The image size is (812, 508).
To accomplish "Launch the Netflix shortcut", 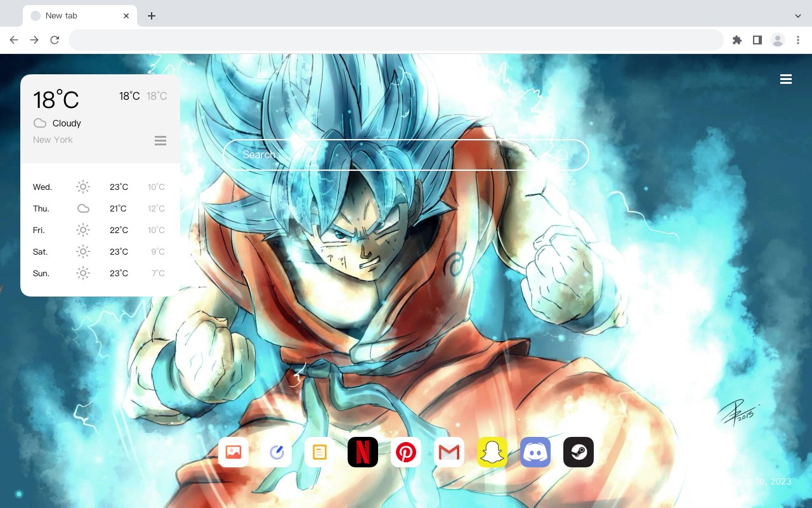I will (363, 452).
